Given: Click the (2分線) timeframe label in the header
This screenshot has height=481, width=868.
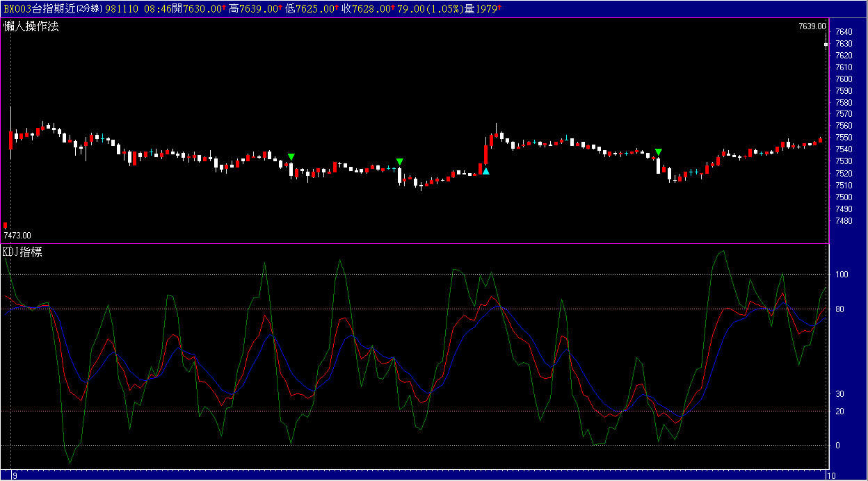Looking at the screenshot, I should click(88, 8).
